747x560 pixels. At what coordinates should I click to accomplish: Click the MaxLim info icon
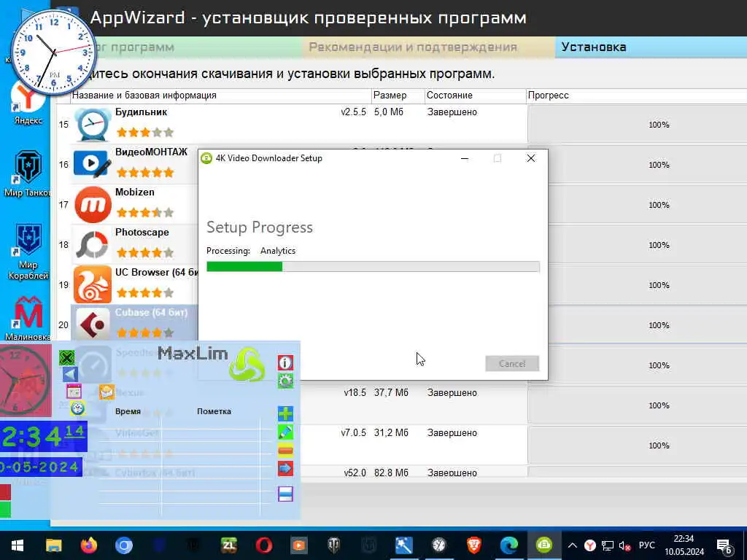click(x=285, y=363)
